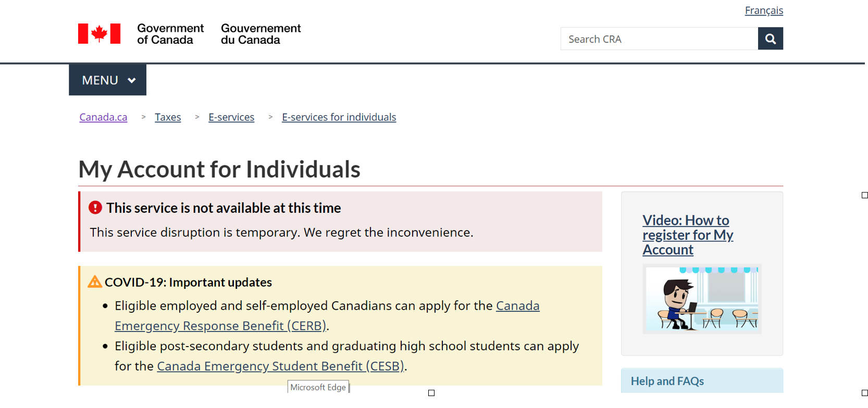
Task: Click the magnifying glass search icon
Action: point(770,39)
